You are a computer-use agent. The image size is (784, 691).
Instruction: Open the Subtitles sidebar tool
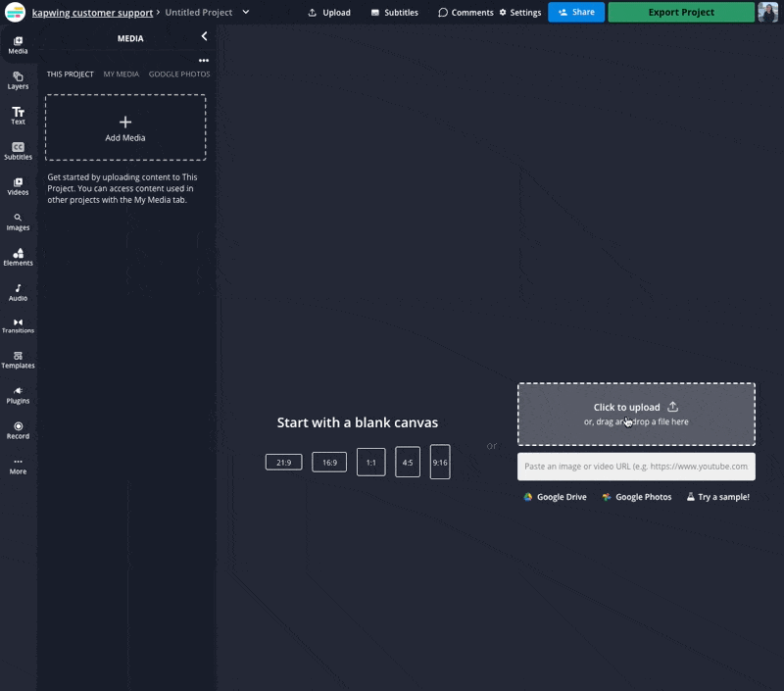point(18,150)
